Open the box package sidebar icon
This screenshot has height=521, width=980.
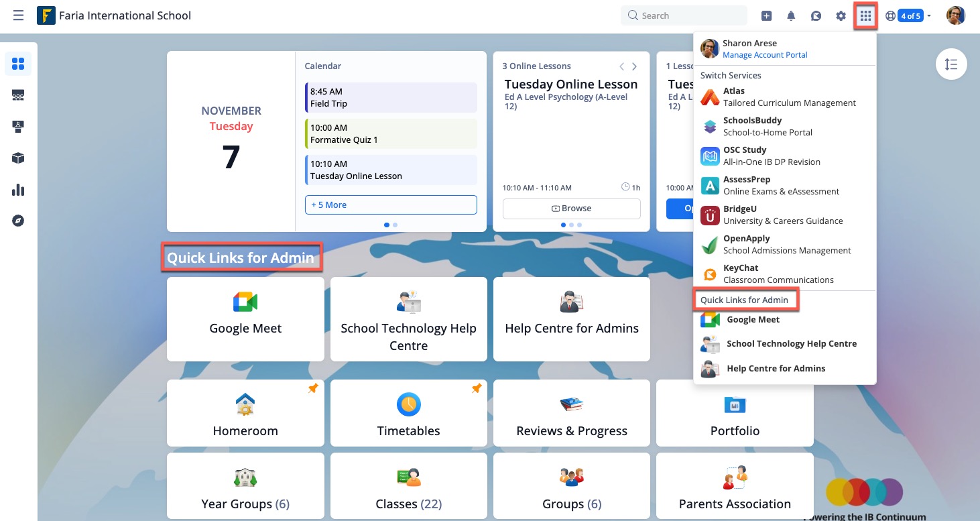coord(18,158)
